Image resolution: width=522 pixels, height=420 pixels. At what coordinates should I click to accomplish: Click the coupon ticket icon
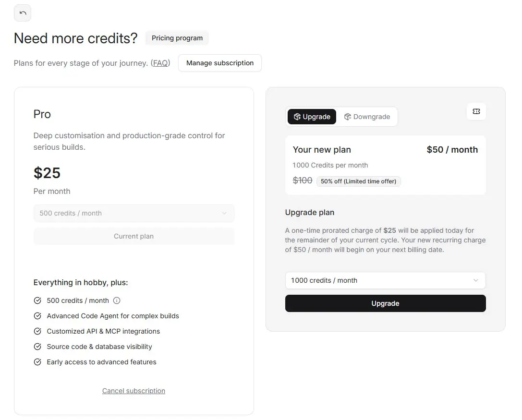[x=476, y=111]
